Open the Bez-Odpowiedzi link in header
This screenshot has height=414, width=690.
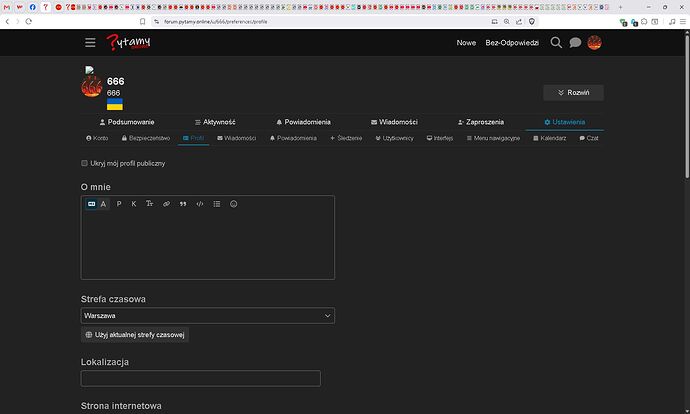[512, 43]
